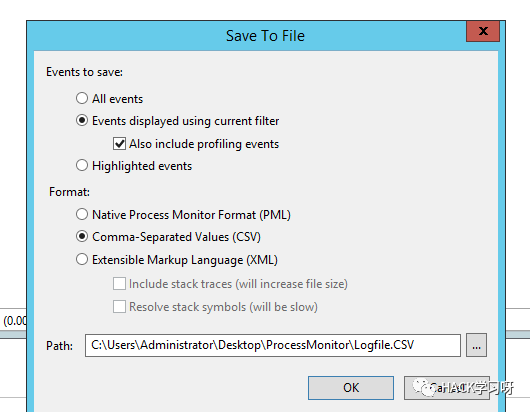Choose Native Process Monitor Format (PML)
530x412 pixels.
(82, 214)
